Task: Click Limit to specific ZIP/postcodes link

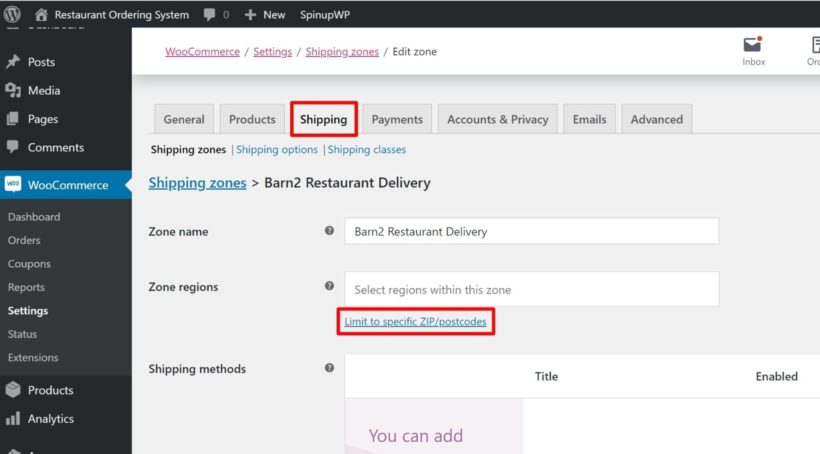Action: [415, 322]
